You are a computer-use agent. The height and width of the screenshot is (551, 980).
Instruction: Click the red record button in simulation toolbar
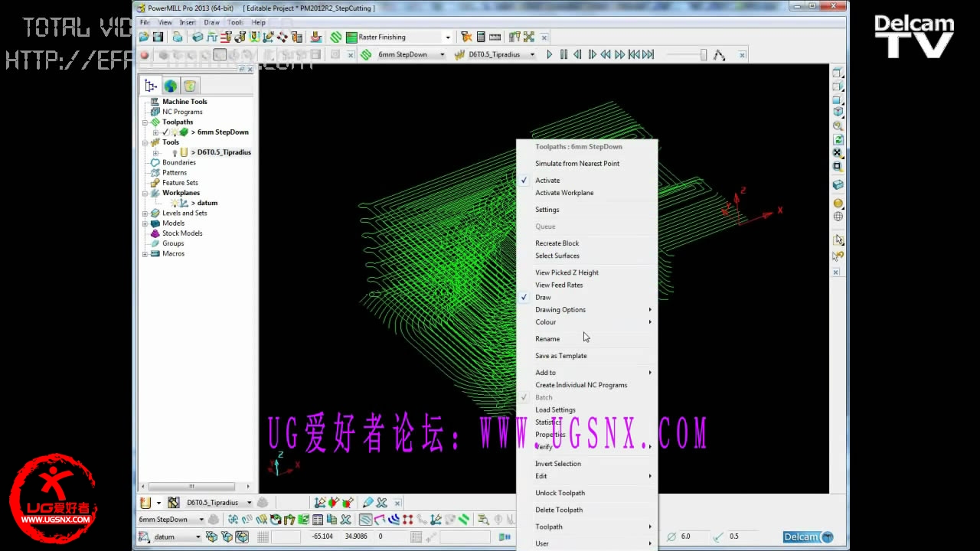point(145,55)
